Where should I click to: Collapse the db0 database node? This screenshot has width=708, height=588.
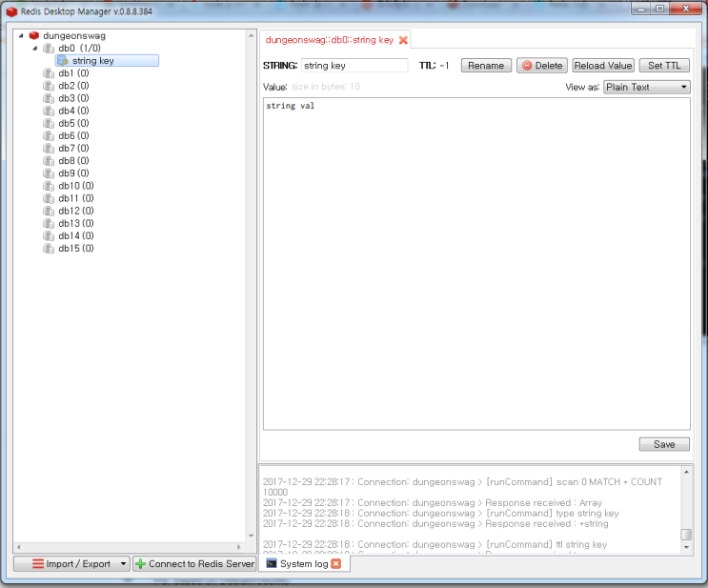[35, 48]
